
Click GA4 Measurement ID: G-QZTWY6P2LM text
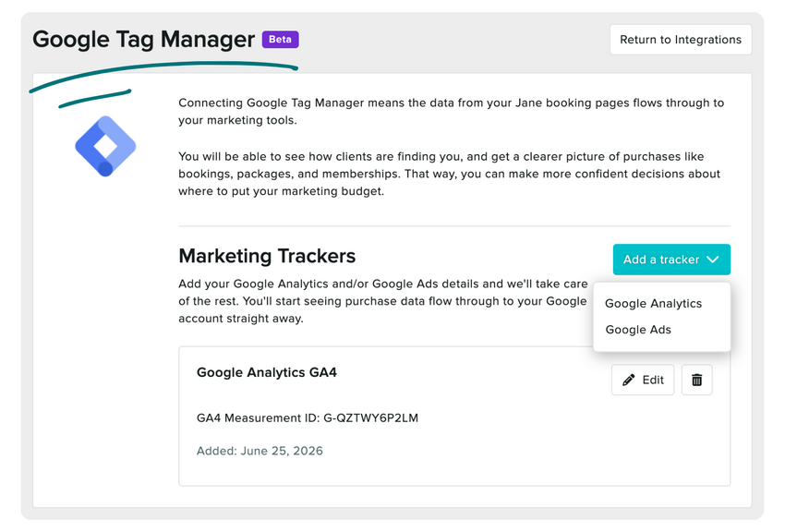308,417
